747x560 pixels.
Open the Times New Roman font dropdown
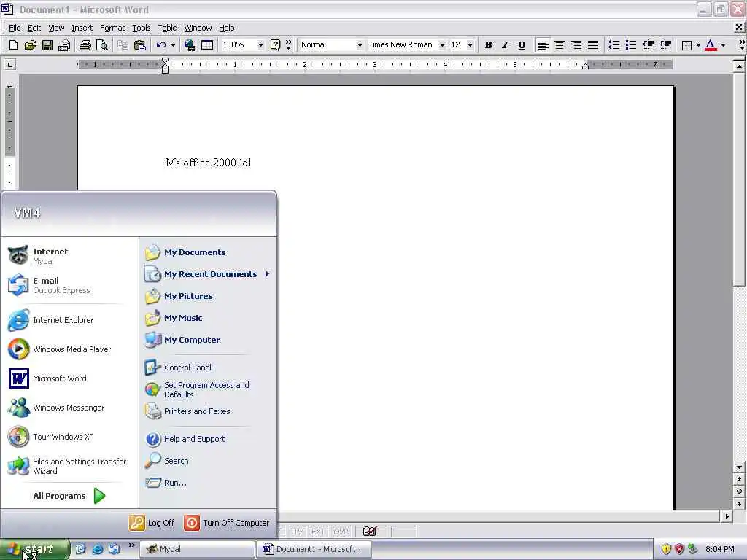pos(442,44)
